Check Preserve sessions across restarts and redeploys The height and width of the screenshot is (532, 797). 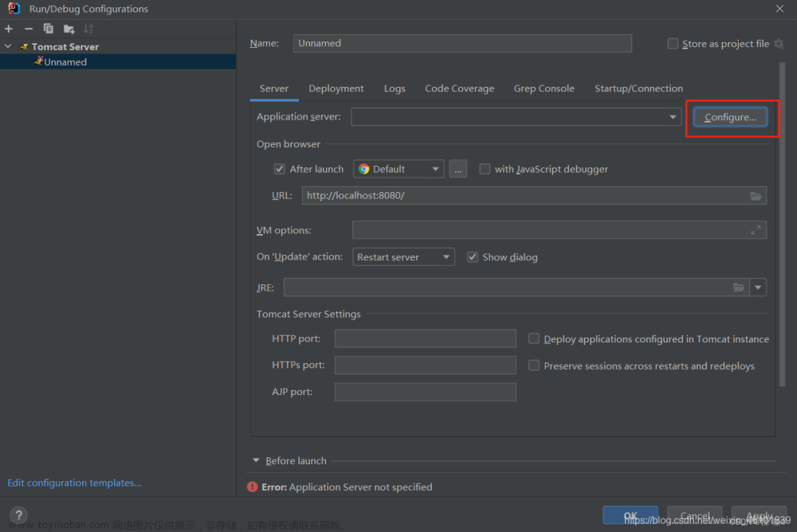(534, 366)
